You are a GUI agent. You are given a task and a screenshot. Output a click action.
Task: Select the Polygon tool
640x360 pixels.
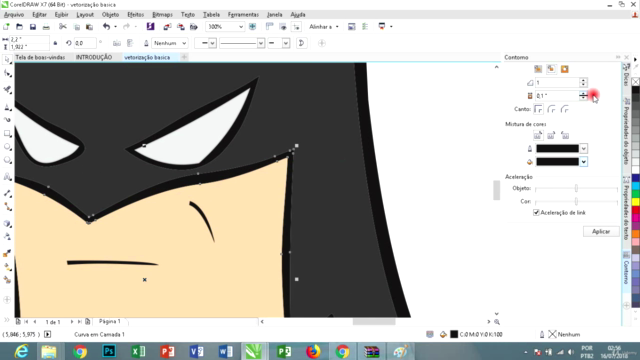coord(7,160)
